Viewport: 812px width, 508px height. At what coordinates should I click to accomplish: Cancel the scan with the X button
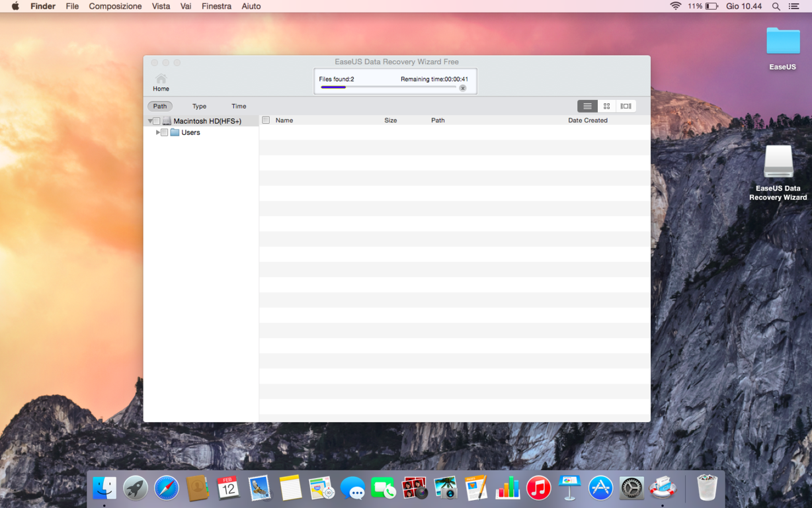pyautogui.click(x=463, y=88)
